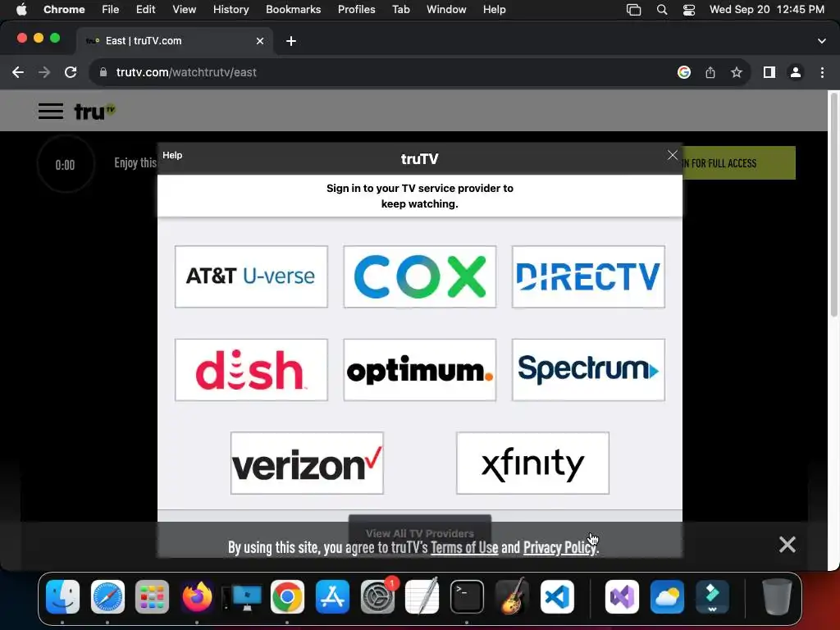840x630 pixels.
Task: Click the date and time in the menu bar
Action: (767, 9)
